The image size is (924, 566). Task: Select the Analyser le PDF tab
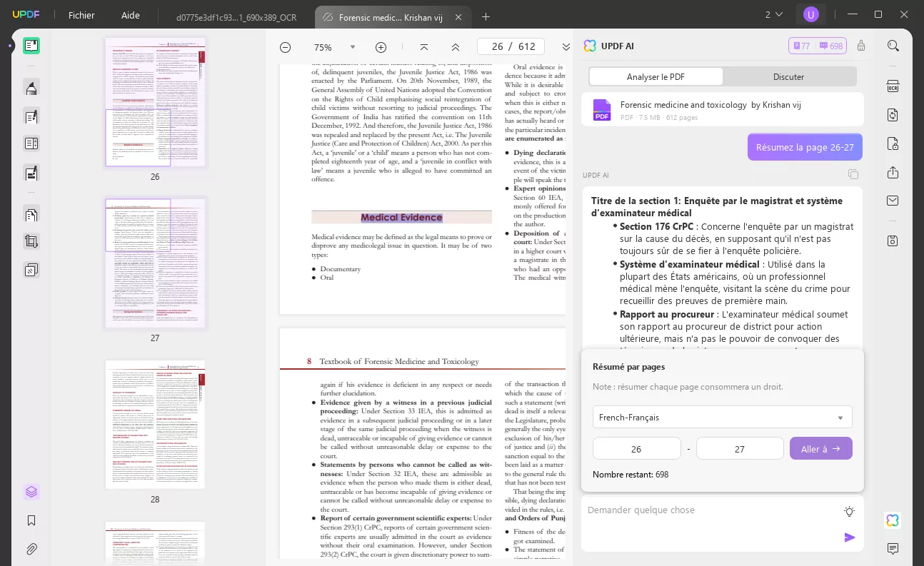656,76
